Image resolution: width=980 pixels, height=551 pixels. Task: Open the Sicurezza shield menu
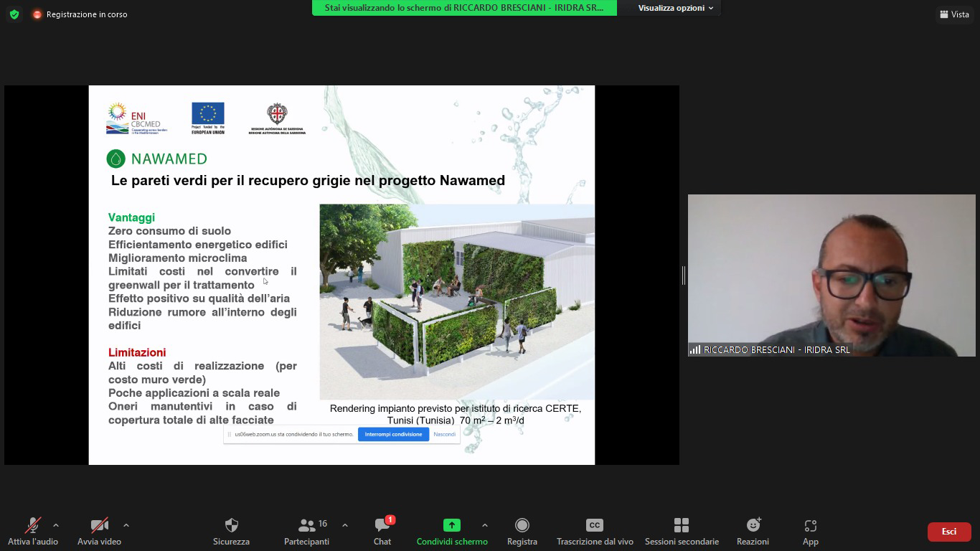(231, 532)
